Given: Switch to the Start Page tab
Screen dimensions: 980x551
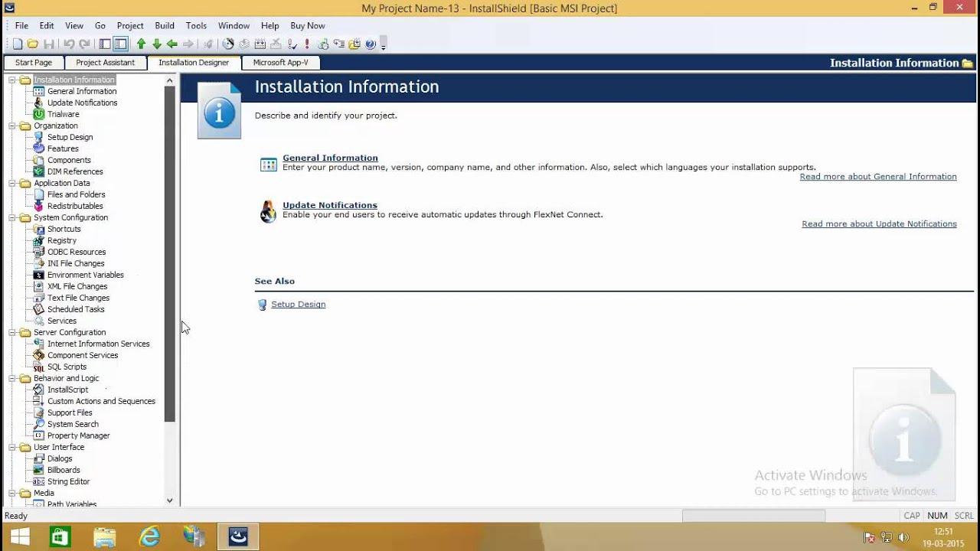Looking at the screenshot, I should pyautogui.click(x=34, y=63).
